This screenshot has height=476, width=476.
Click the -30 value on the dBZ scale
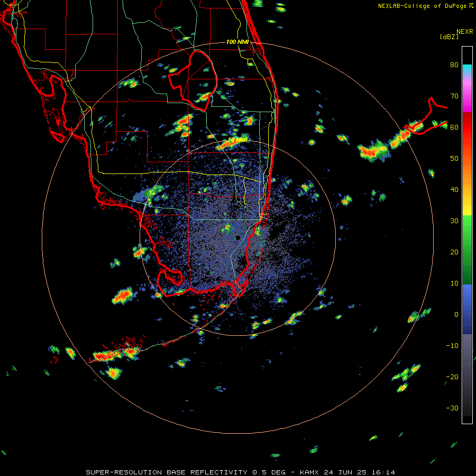[452, 408]
